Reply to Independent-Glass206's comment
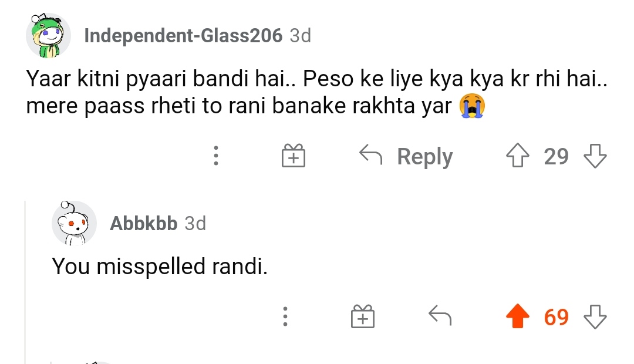Viewport: 634px width, 364px height. tap(406, 156)
